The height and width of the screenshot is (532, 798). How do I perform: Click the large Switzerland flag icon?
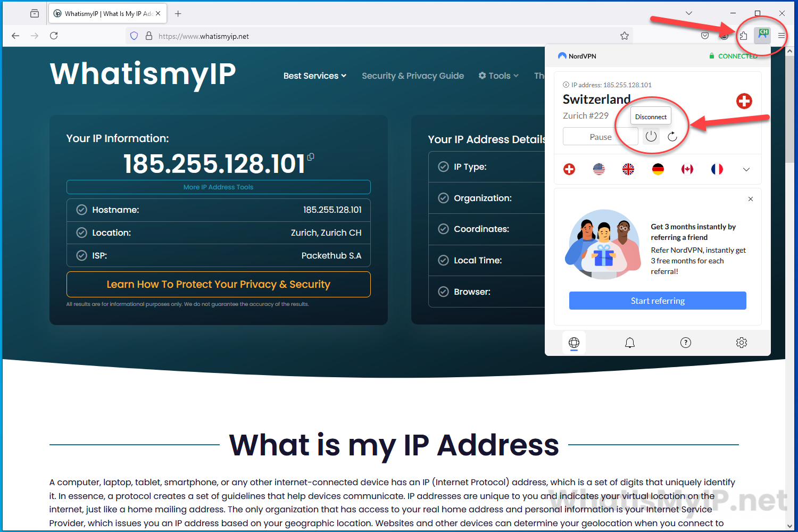[x=744, y=101]
